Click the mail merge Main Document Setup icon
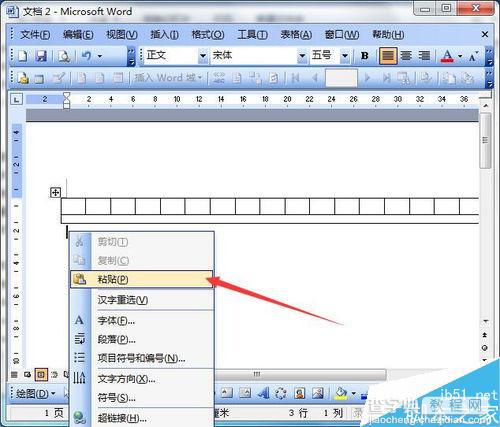 coord(23,78)
